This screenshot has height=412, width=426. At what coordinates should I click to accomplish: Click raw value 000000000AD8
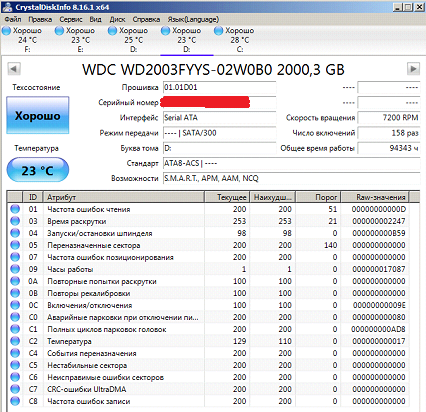(x=378, y=329)
